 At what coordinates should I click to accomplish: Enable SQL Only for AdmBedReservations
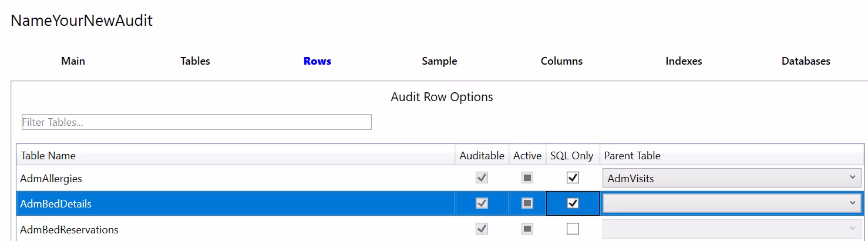pyautogui.click(x=573, y=229)
